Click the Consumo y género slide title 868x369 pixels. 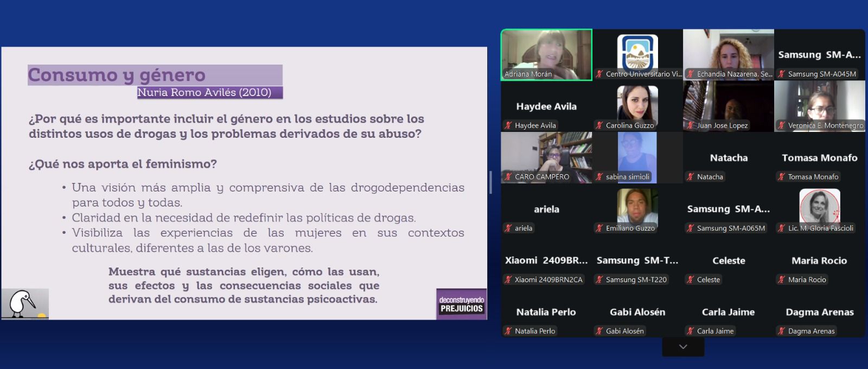117,75
